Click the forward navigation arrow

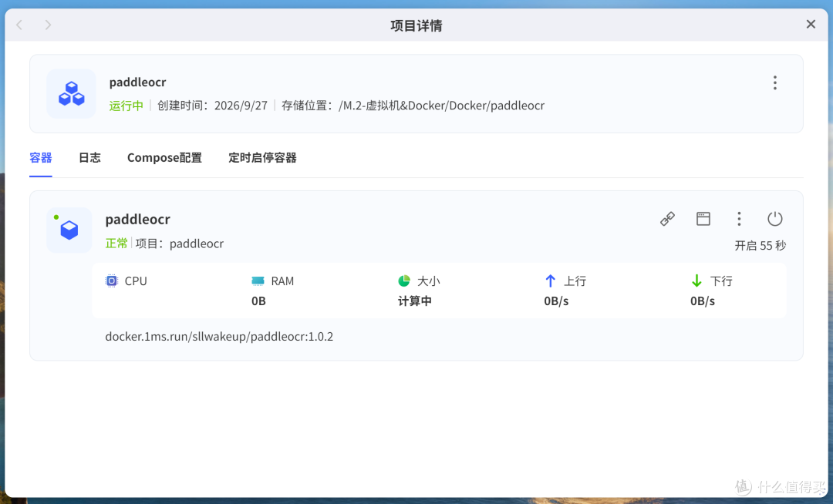48,25
